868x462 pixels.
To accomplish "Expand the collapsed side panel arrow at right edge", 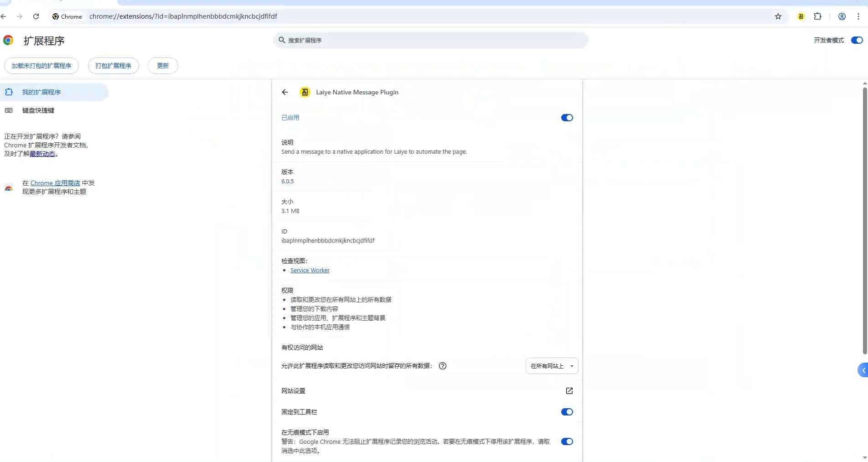I will click(863, 370).
